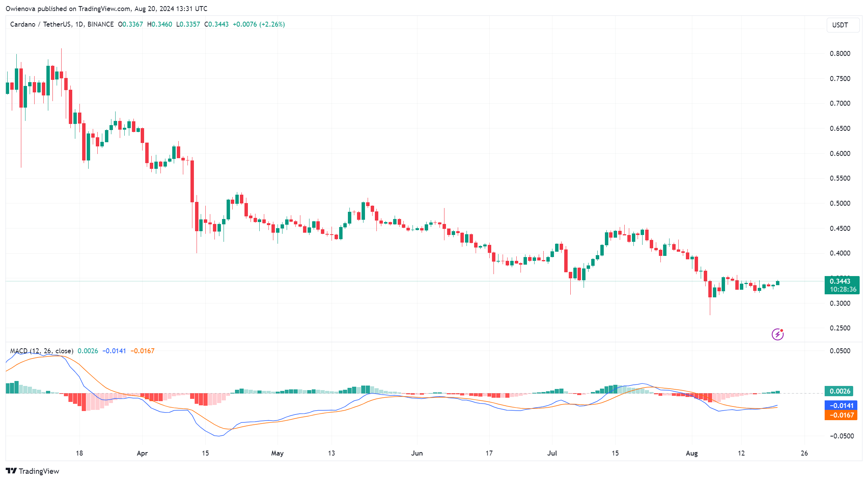This screenshot has width=868, height=481.
Task: Click the Jun label on time axis
Action: (417, 453)
